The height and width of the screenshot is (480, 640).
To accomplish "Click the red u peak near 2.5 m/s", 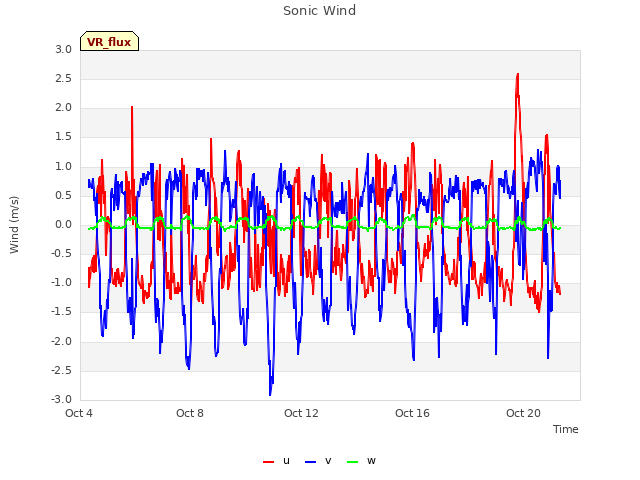I will [518, 76].
